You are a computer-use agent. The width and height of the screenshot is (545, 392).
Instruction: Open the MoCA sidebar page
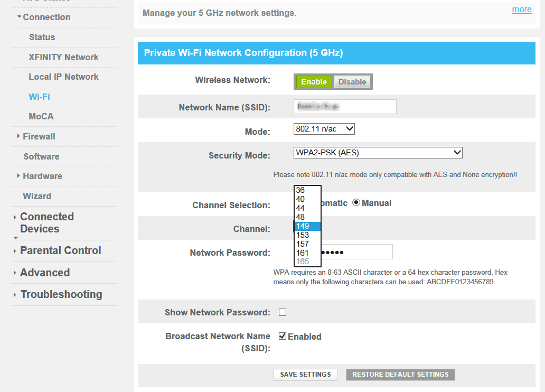40,116
